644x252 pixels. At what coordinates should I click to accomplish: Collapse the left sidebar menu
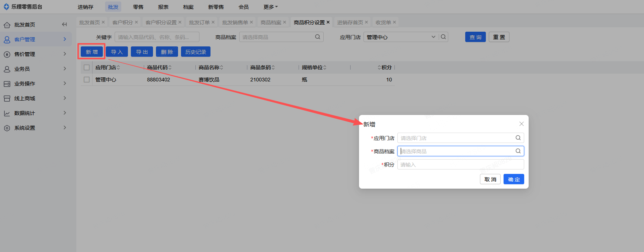coord(64,25)
